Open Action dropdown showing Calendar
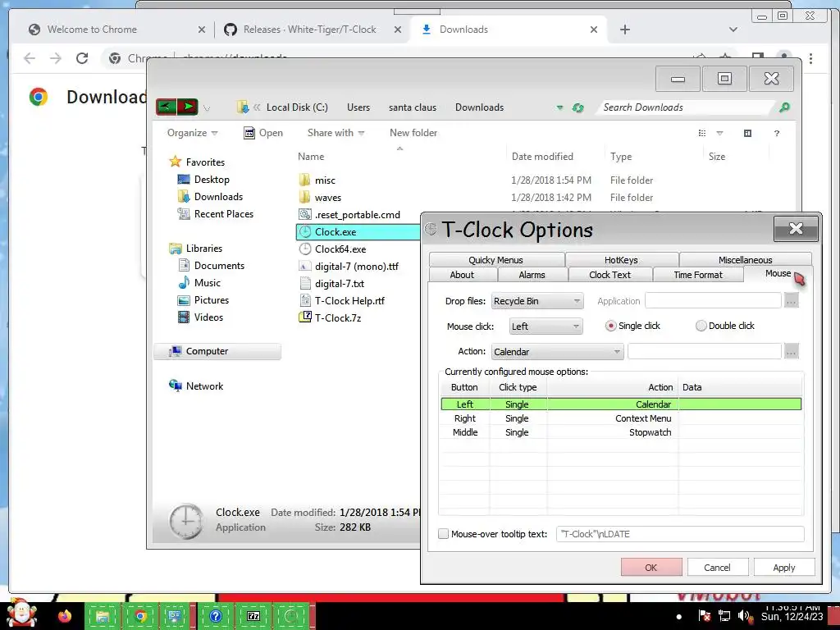Screen dimensions: 840x630 tap(557, 352)
